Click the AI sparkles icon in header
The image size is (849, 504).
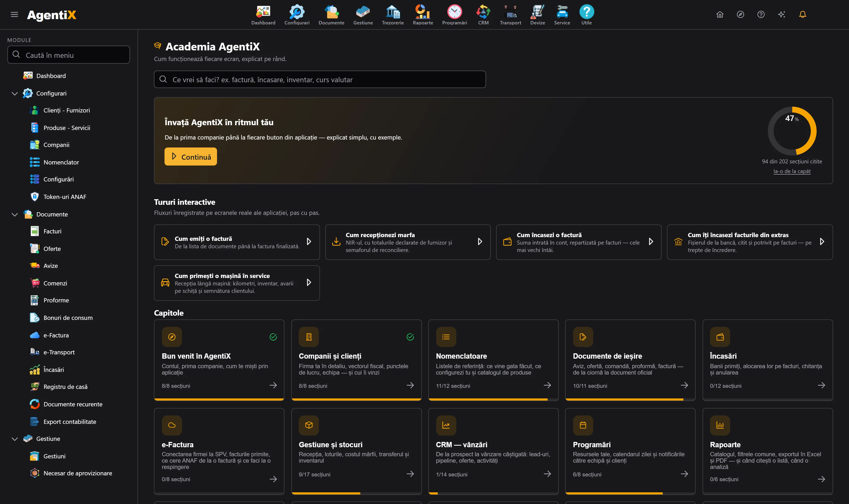[782, 15]
